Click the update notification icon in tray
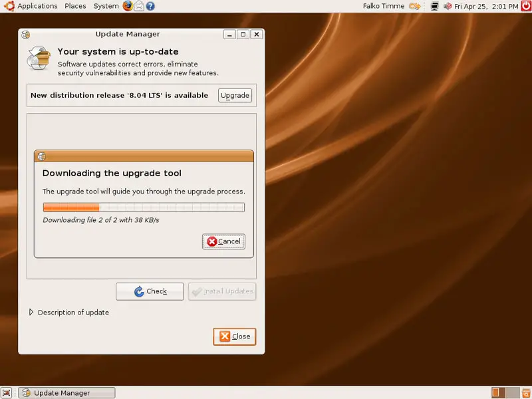 tap(414, 6)
